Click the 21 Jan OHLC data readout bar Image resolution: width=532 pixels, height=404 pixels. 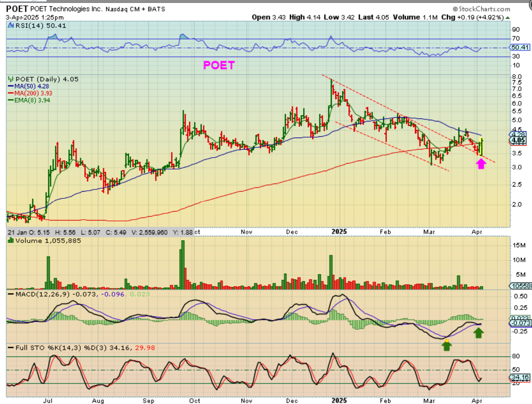click(100, 232)
